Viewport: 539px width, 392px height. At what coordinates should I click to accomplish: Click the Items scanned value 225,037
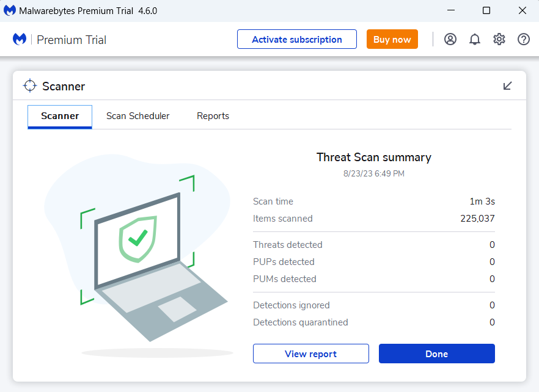(477, 219)
